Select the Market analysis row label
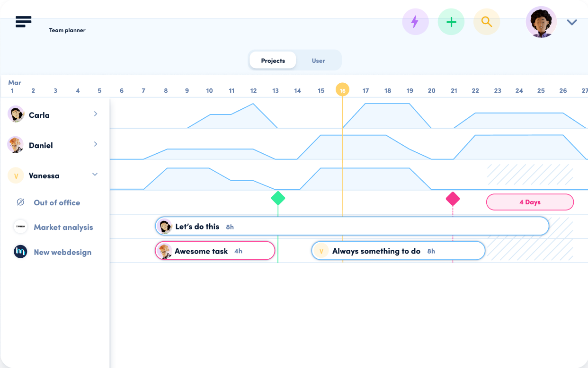The width and height of the screenshot is (588, 368). pos(63,227)
